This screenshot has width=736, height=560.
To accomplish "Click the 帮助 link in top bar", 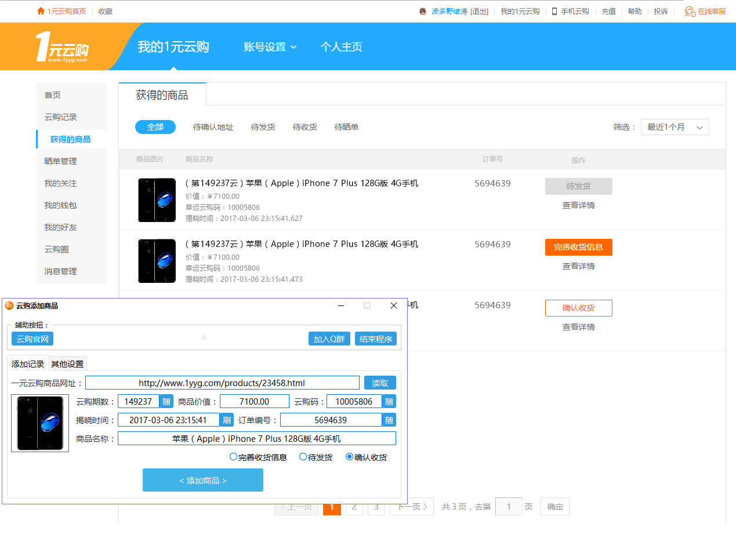I will (635, 11).
